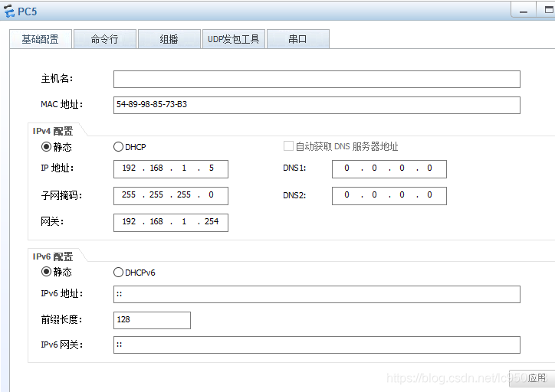Click the last octet 0 of 子网掩码
The image size is (555, 392).
(211, 194)
